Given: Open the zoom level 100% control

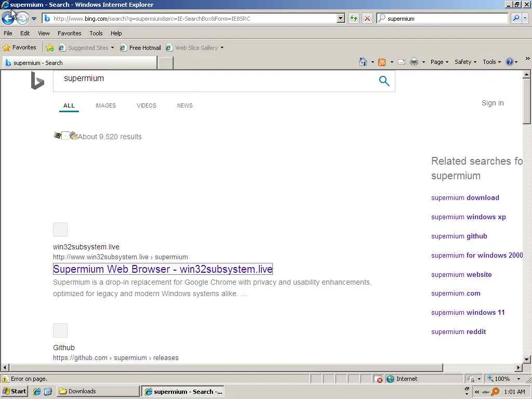Looking at the screenshot, I should click(x=503, y=379).
